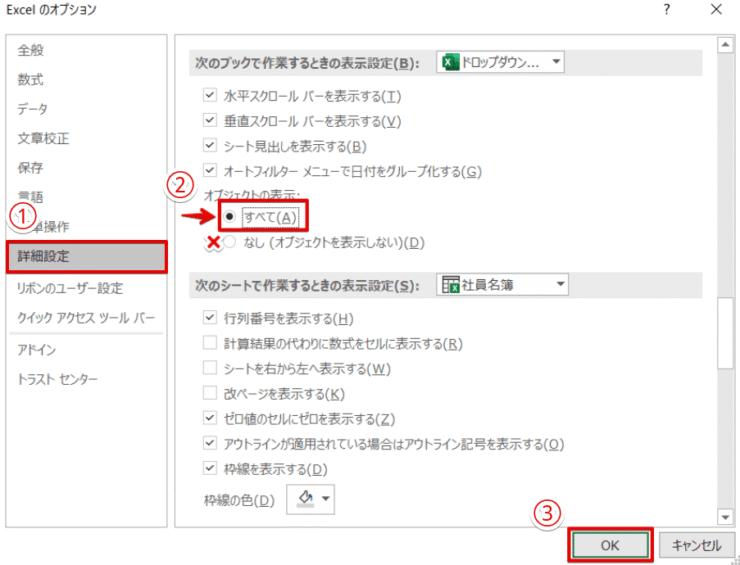Enable 計算結果の代わりに数式をセルに表示する checkbox

[x=210, y=343]
